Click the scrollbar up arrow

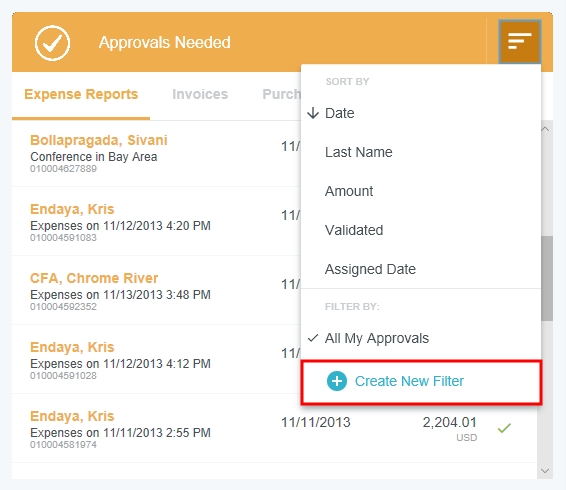point(545,129)
